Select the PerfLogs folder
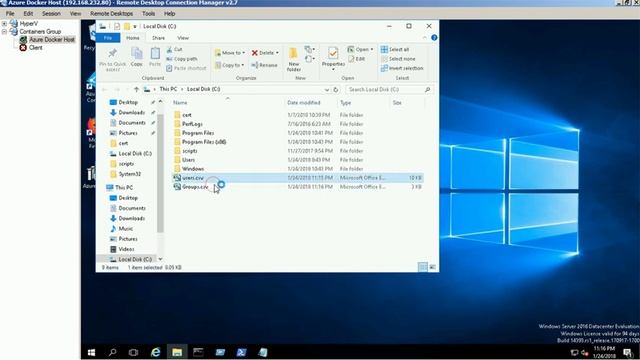The image size is (640, 360). coord(192,124)
